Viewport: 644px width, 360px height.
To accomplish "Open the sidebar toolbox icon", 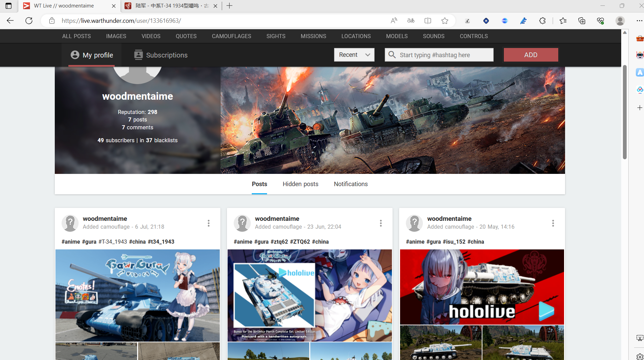I will click(640, 38).
